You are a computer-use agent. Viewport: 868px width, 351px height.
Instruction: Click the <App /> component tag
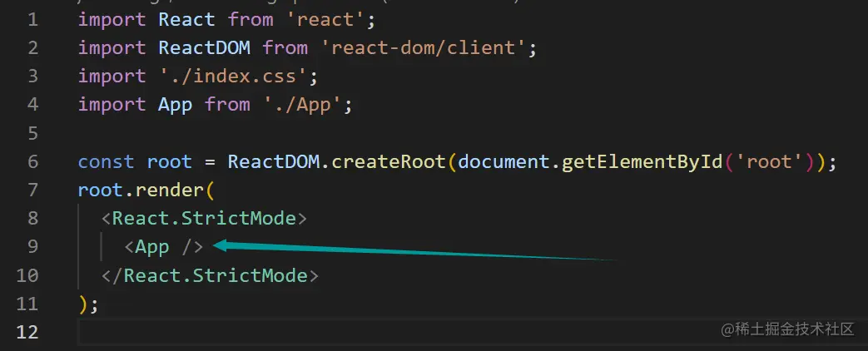[164, 247]
